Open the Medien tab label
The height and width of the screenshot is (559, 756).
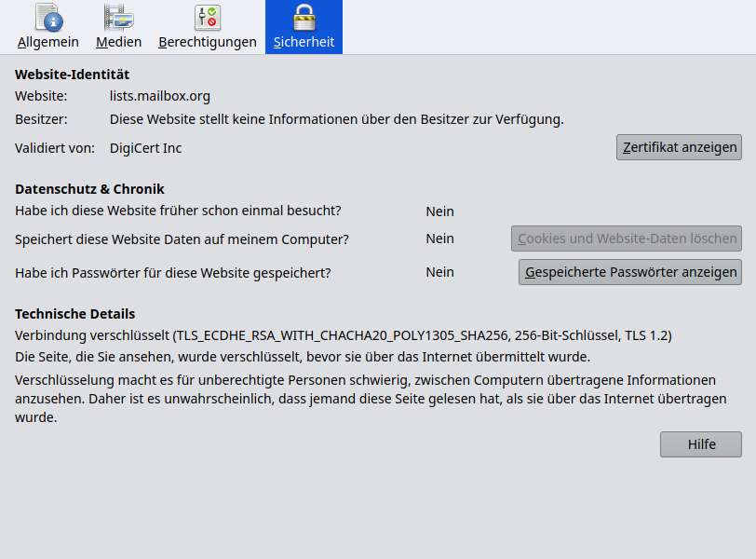coord(118,42)
